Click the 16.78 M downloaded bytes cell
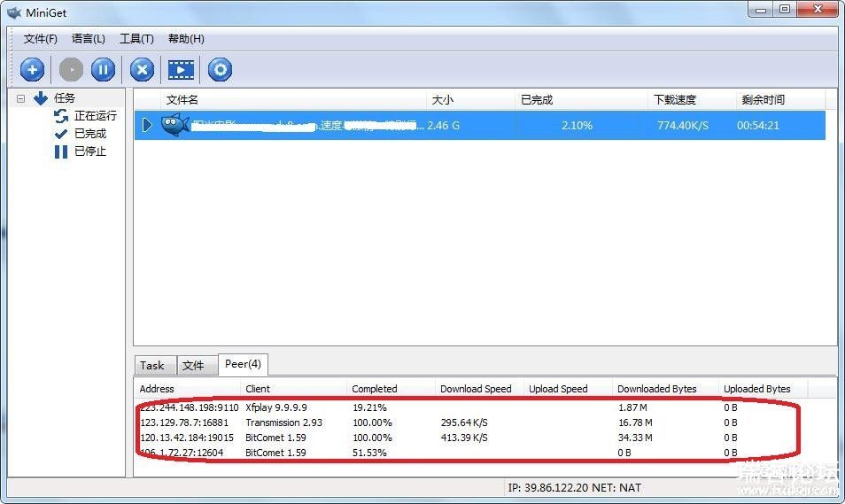 point(635,423)
